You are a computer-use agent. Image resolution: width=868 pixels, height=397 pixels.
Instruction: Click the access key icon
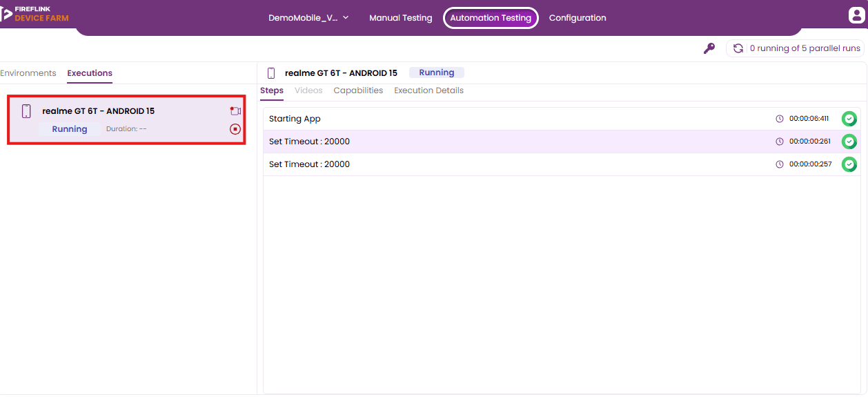click(x=709, y=48)
